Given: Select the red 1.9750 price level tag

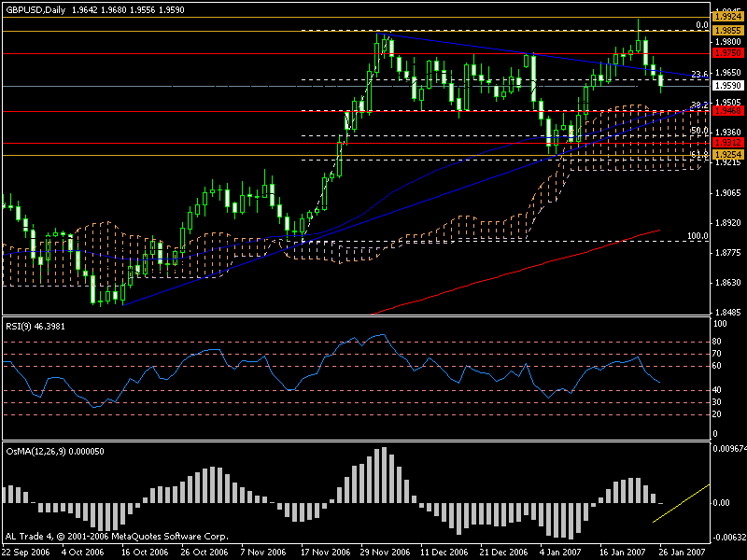Looking at the screenshot, I should 727,54.
